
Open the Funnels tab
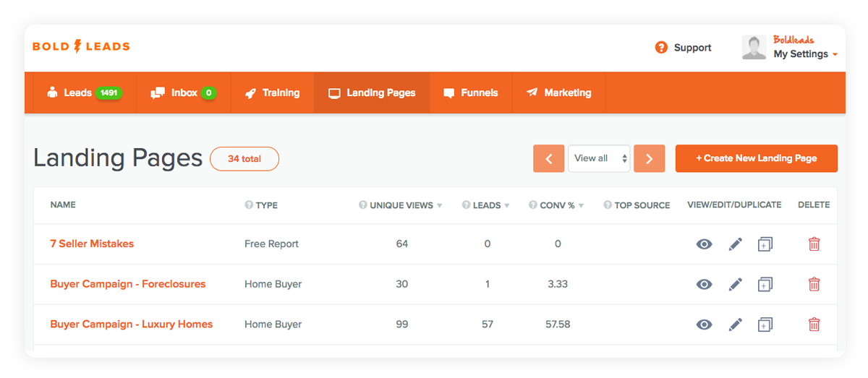point(471,93)
